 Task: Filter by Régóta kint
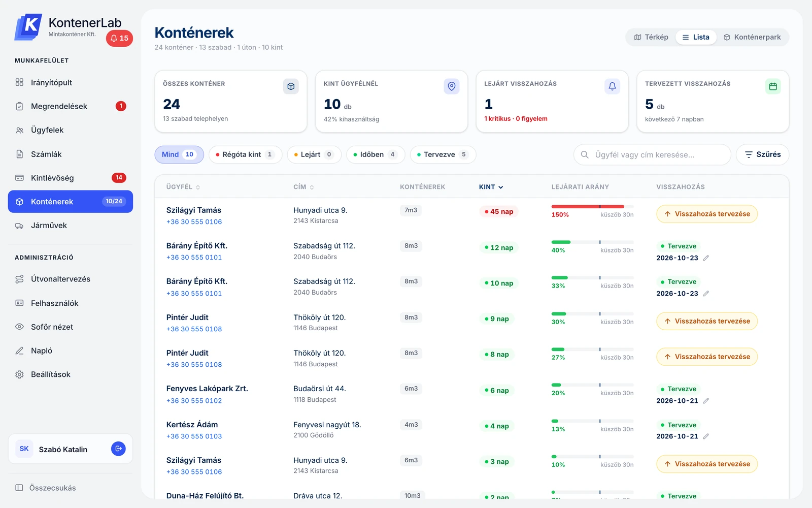pyautogui.click(x=245, y=154)
